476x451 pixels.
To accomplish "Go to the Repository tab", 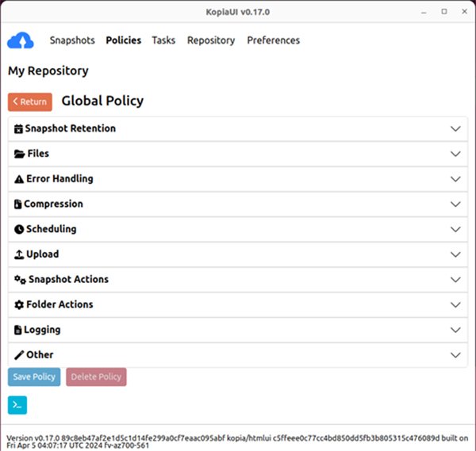I will pyautogui.click(x=211, y=40).
